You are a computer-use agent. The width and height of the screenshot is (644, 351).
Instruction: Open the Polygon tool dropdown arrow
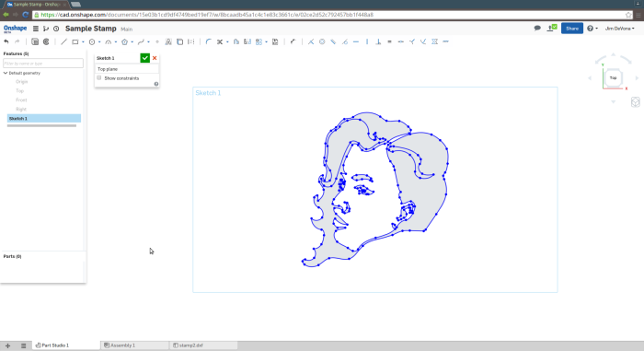(132, 42)
